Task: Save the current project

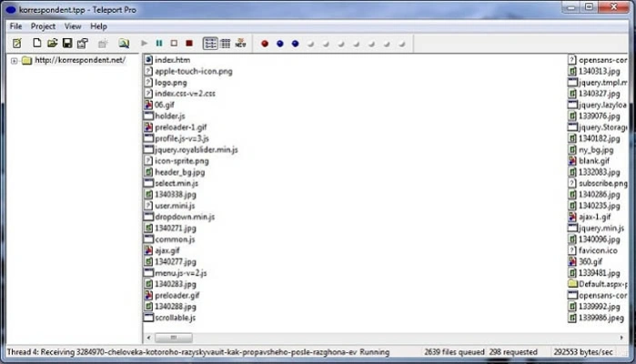Action: pyautogui.click(x=67, y=43)
